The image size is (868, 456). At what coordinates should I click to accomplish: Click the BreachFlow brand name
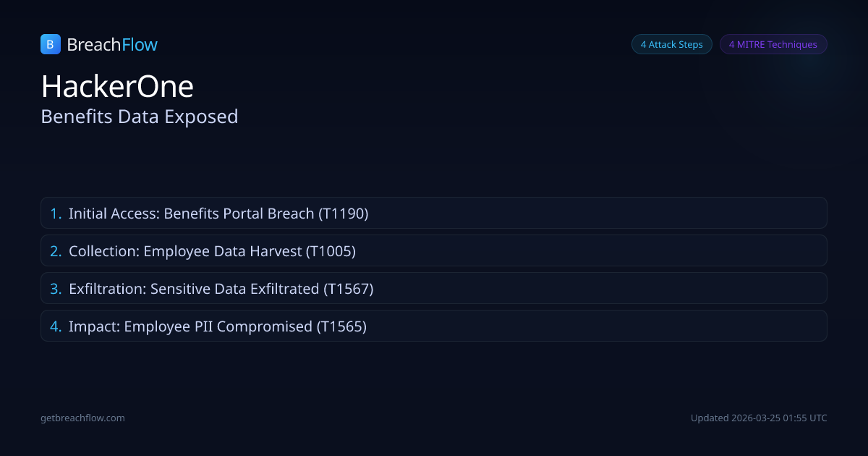(112, 45)
